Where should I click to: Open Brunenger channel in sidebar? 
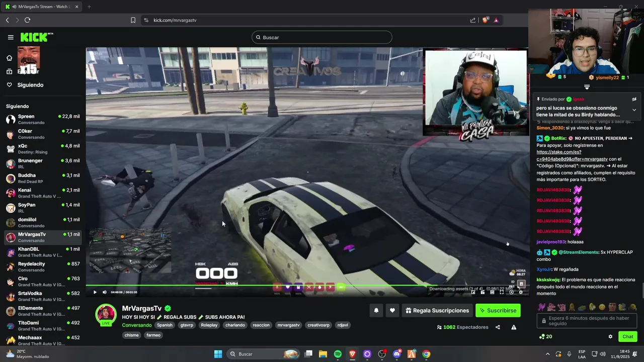coord(43,163)
